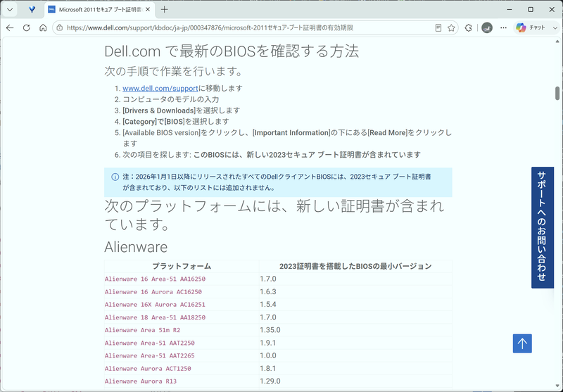Open the browser home page
The image size is (563, 392).
[43, 27]
